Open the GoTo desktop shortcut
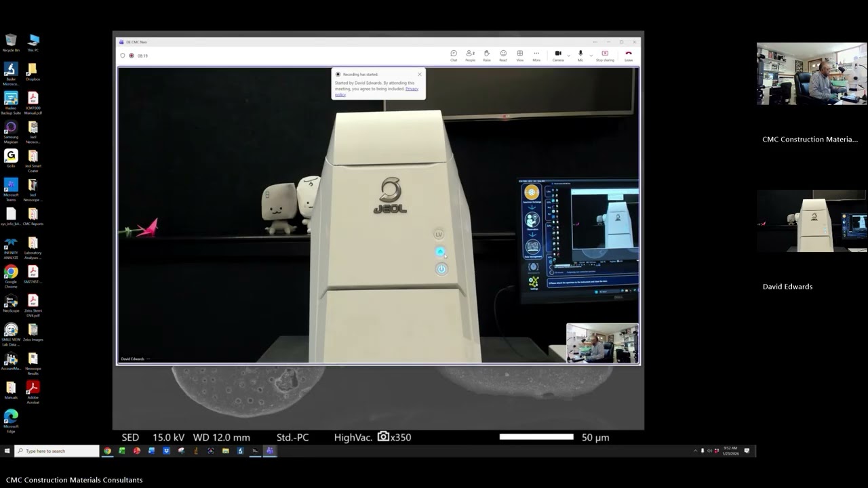The image size is (868, 488). click(11, 158)
